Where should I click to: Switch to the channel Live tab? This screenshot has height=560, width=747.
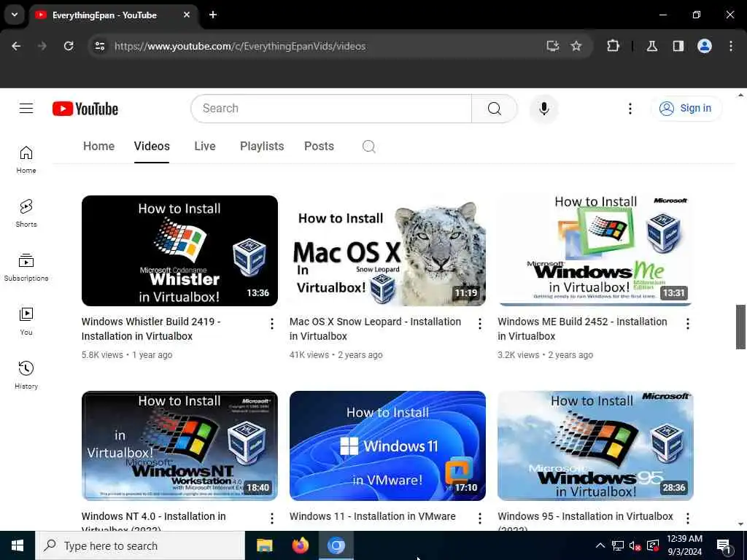(x=205, y=146)
